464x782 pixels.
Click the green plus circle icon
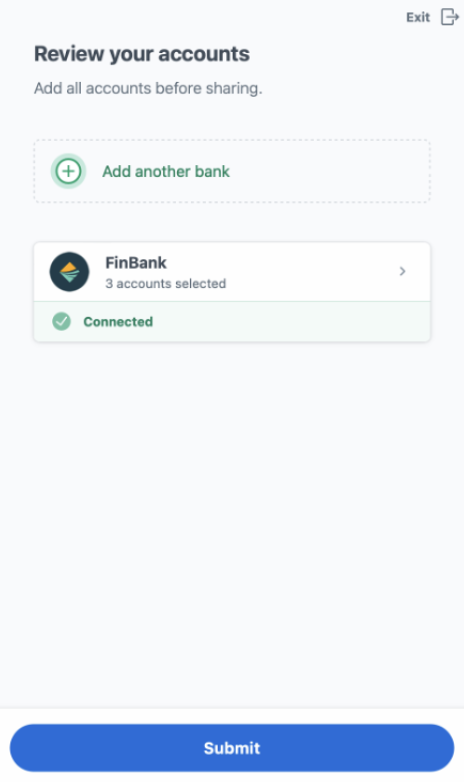[68, 171]
